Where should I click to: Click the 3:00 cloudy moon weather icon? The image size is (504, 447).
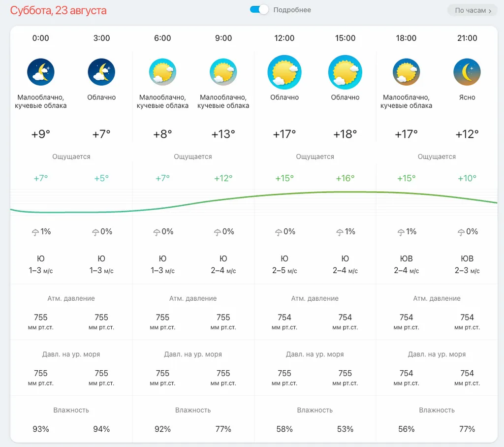(101, 72)
